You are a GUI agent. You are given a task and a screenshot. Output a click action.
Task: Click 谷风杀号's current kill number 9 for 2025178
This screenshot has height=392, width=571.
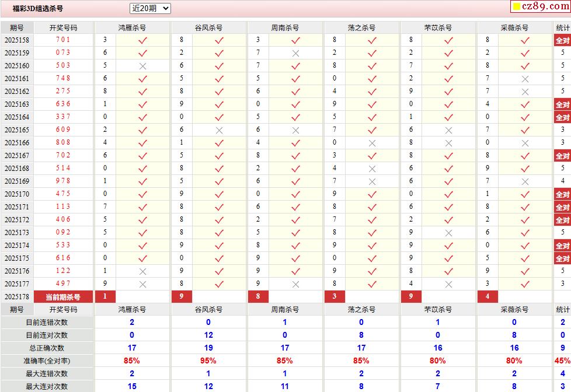182,296
